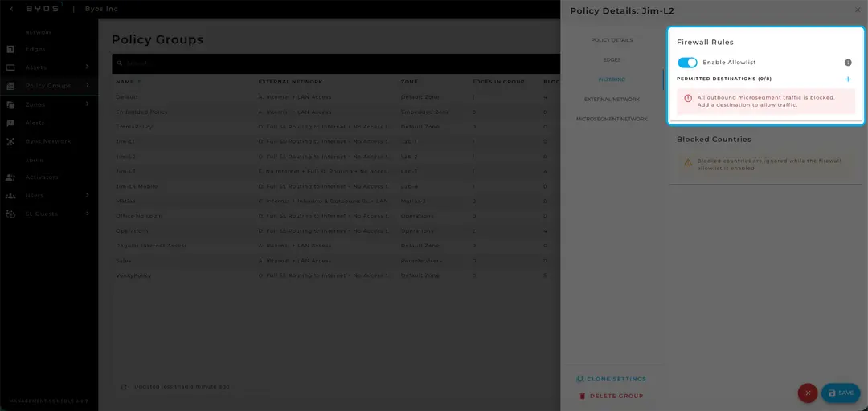Select the Jim-L1 policy row name

click(125, 141)
